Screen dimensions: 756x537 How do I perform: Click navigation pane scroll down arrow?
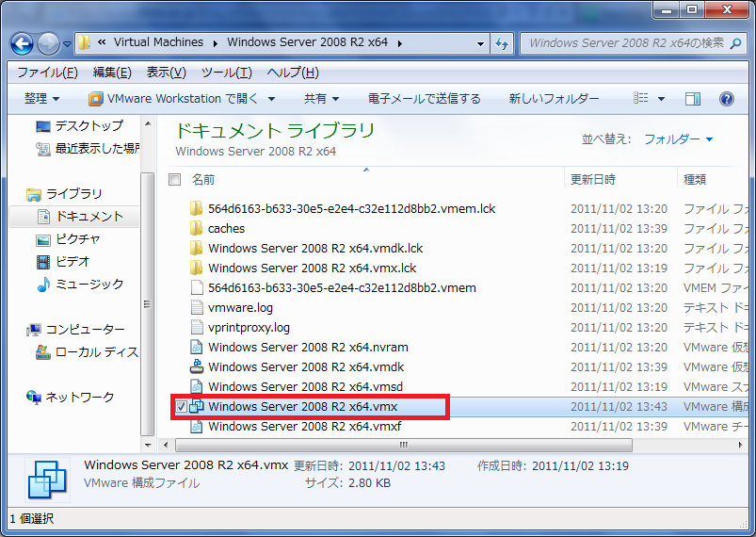148,445
